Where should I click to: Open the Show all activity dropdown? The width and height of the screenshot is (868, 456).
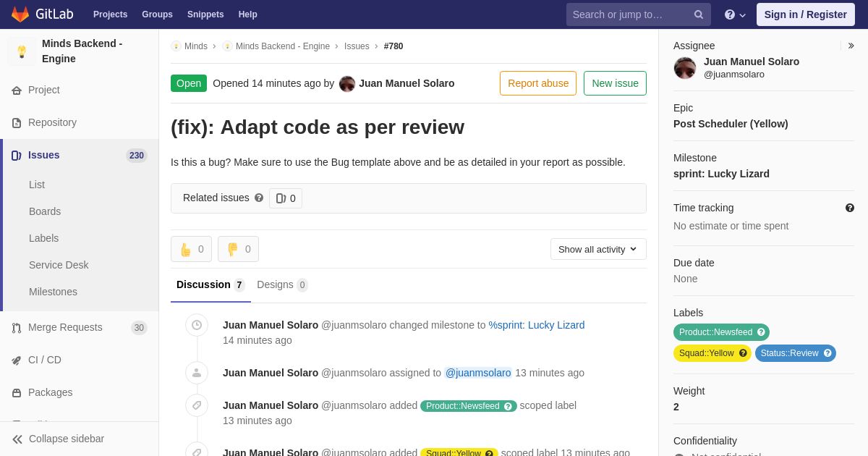[x=598, y=249]
